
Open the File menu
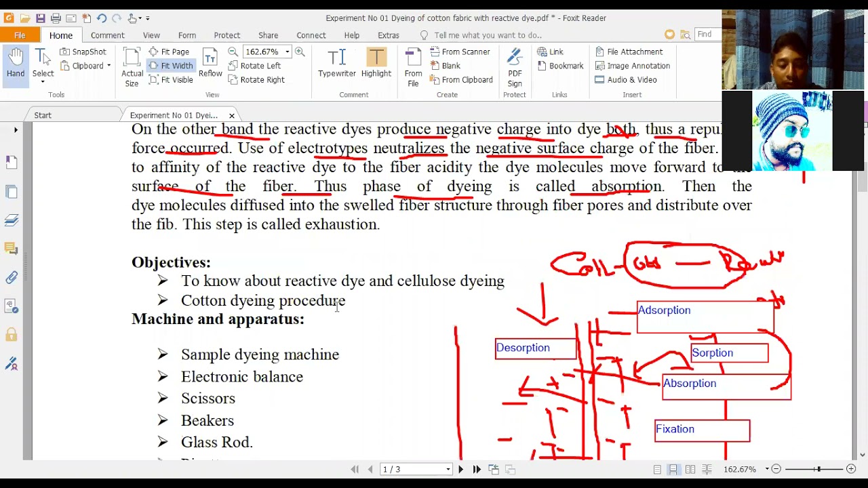pos(20,35)
